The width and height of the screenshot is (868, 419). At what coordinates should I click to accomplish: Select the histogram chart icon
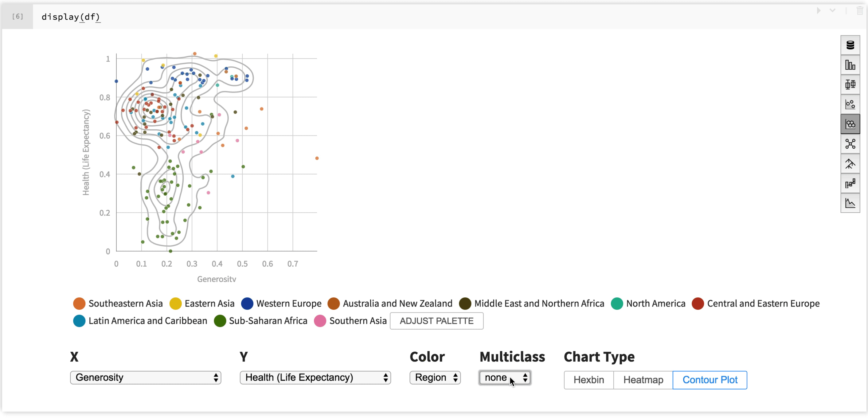[x=850, y=64]
